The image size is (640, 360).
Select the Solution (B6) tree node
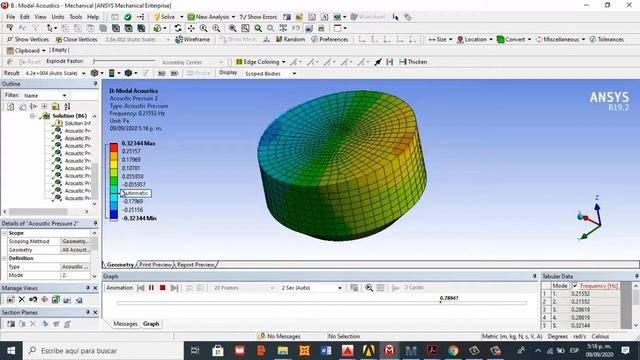[x=69, y=116]
